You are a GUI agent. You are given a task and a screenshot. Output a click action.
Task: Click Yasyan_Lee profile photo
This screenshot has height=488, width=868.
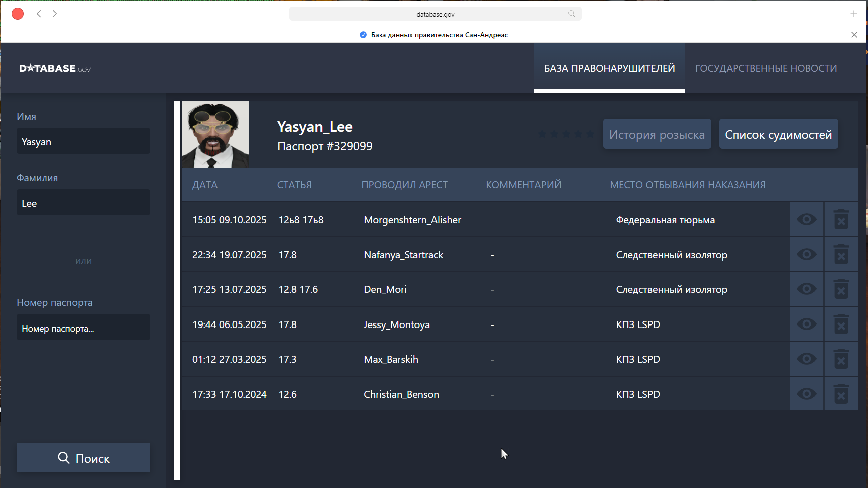(215, 134)
